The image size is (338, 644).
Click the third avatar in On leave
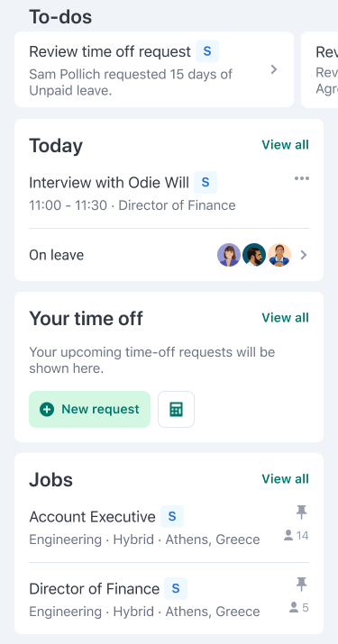tap(279, 255)
